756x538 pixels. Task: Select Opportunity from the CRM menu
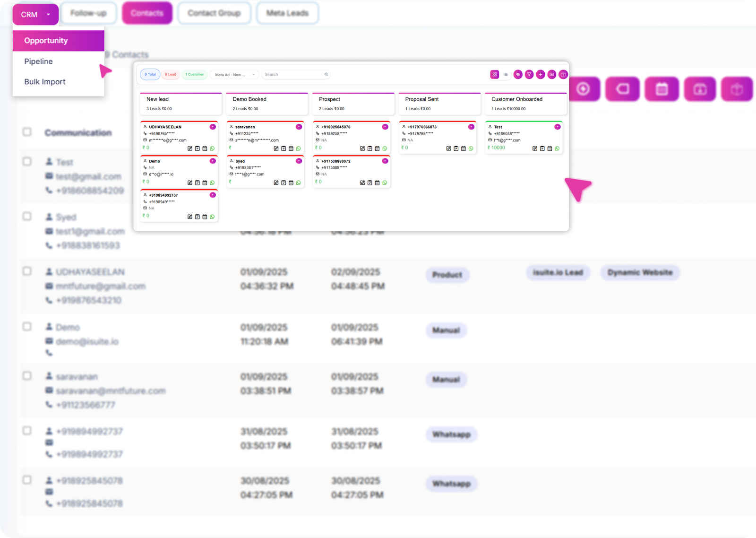point(46,41)
